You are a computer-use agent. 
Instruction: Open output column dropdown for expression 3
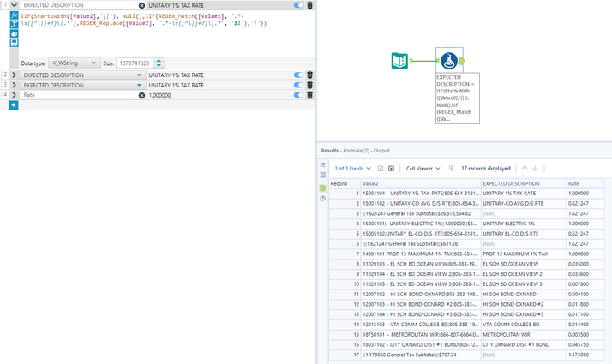pos(139,85)
